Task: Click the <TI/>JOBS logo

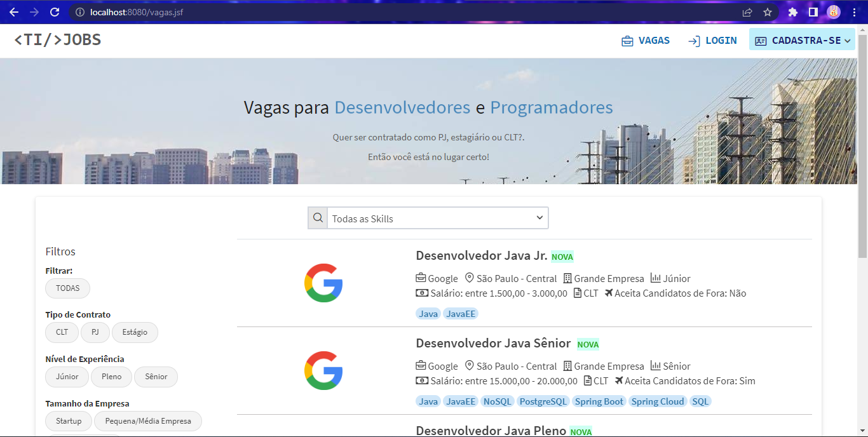Action: tap(56, 39)
